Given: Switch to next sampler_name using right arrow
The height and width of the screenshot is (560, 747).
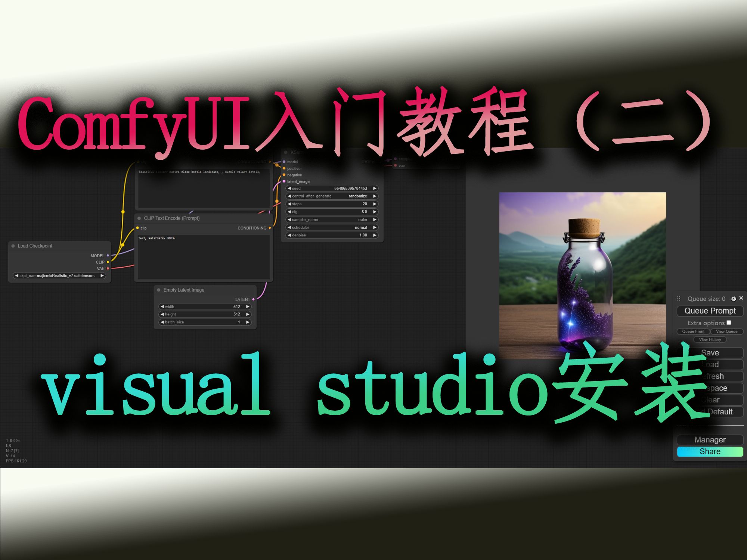Looking at the screenshot, I should point(375,220).
